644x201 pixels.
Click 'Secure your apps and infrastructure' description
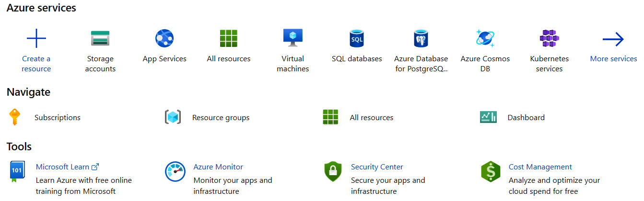(388, 186)
